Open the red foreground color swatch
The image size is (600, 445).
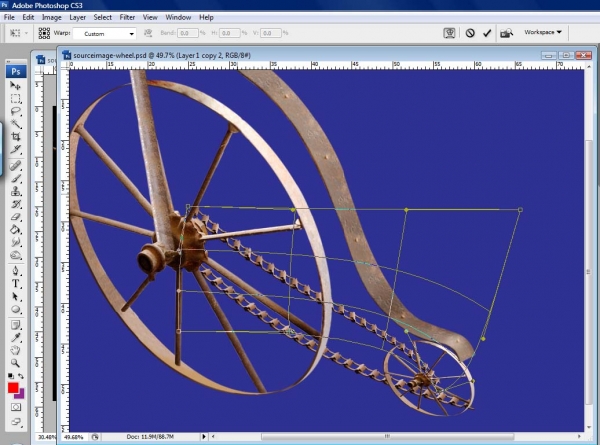[13, 388]
